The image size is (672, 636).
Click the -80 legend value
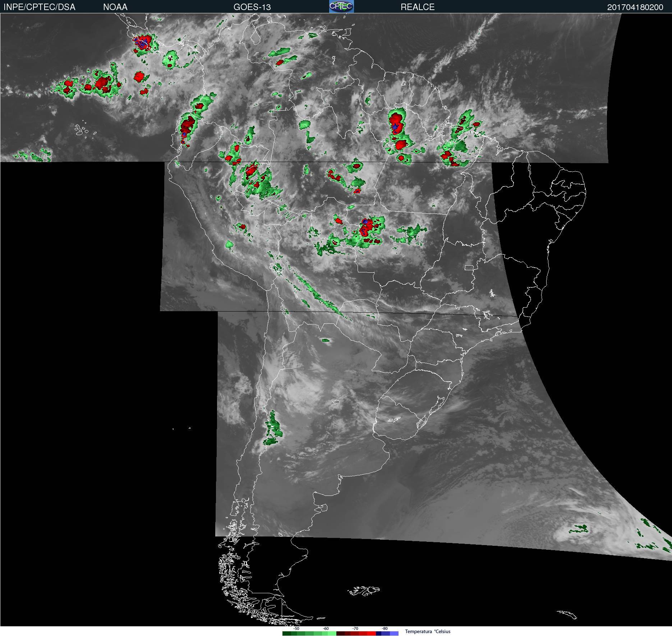pos(385,628)
